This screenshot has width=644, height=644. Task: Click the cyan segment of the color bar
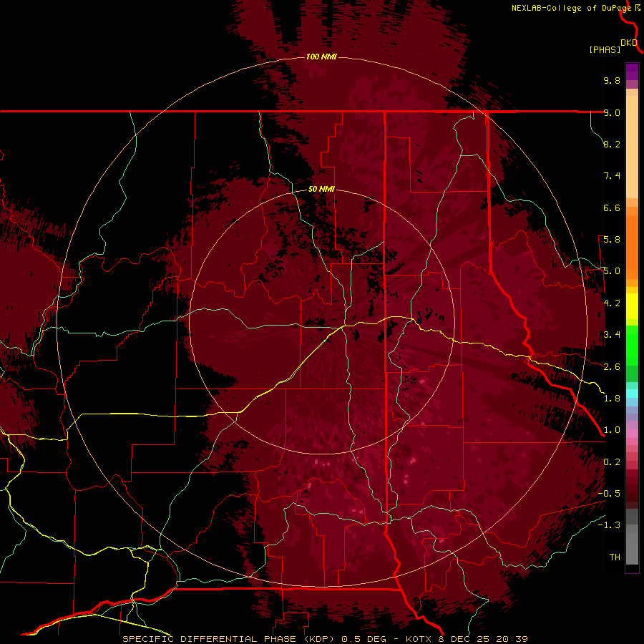pyautogui.click(x=632, y=393)
